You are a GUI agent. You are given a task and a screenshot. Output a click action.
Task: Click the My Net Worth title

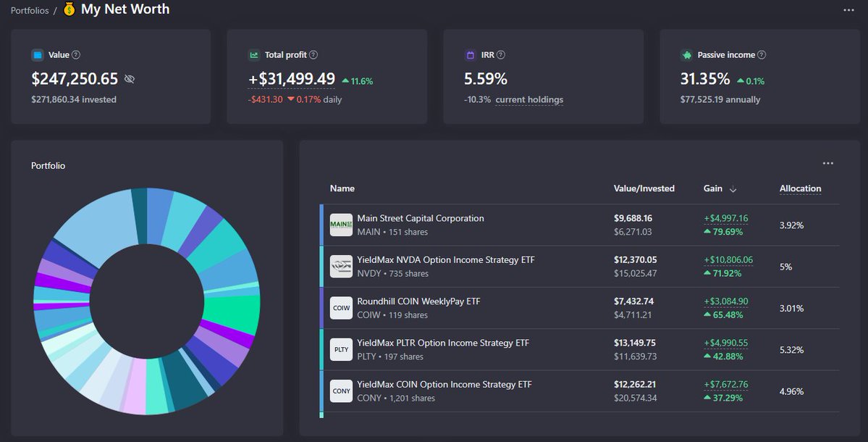[x=125, y=9]
